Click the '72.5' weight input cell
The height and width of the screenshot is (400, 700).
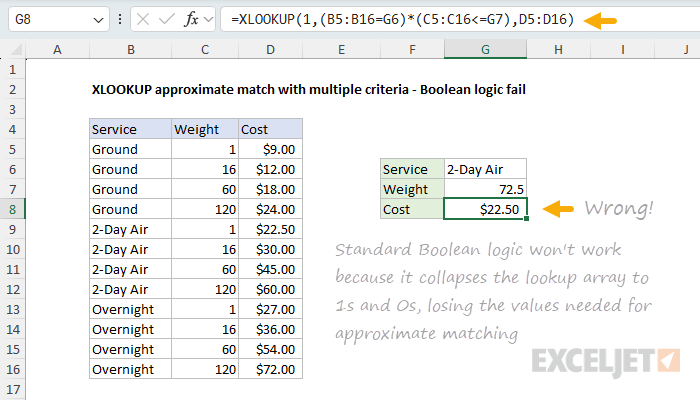click(485, 189)
